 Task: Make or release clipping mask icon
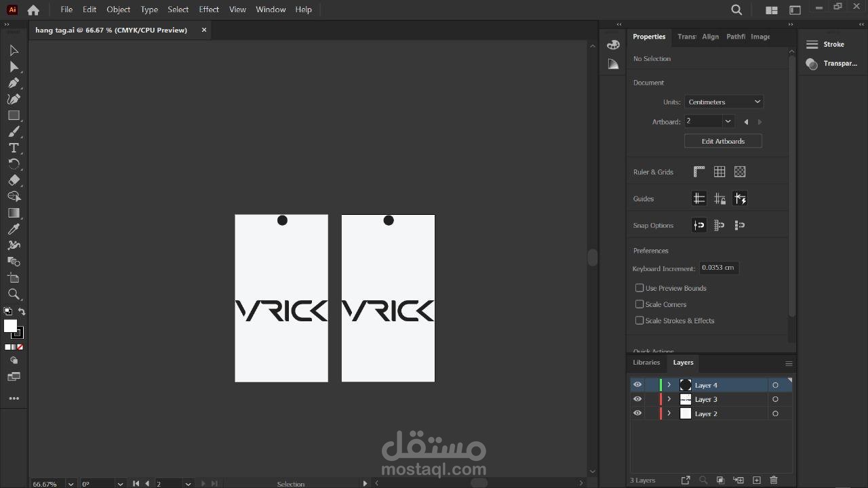click(x=720, y=480)
